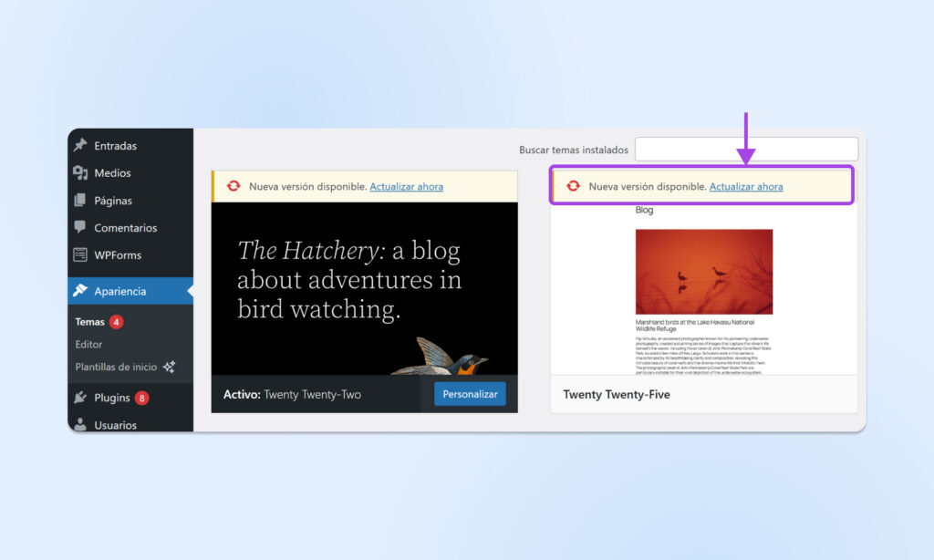Click the Comentarios speech bubble icon

(x=80, y=227)
